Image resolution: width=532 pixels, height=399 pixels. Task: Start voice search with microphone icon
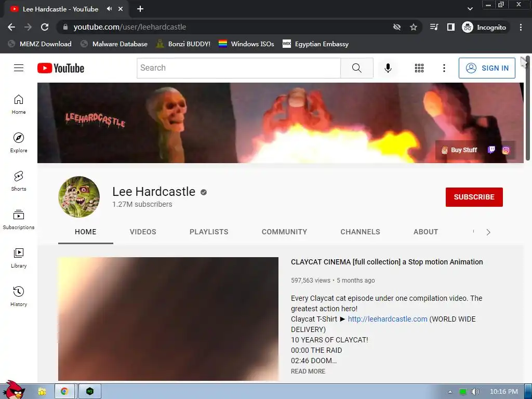pyautogui.click(x=388, y=68)
